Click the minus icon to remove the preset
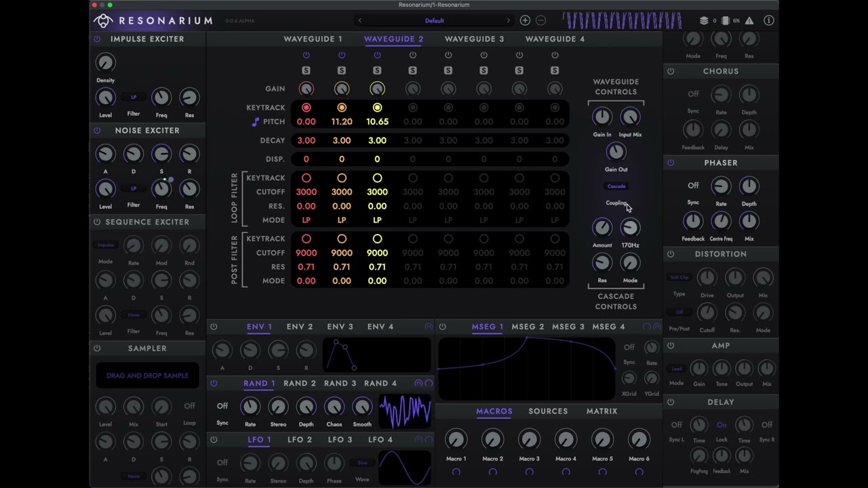This screenshot has width=868, height=488. click(x=540, y=21)
